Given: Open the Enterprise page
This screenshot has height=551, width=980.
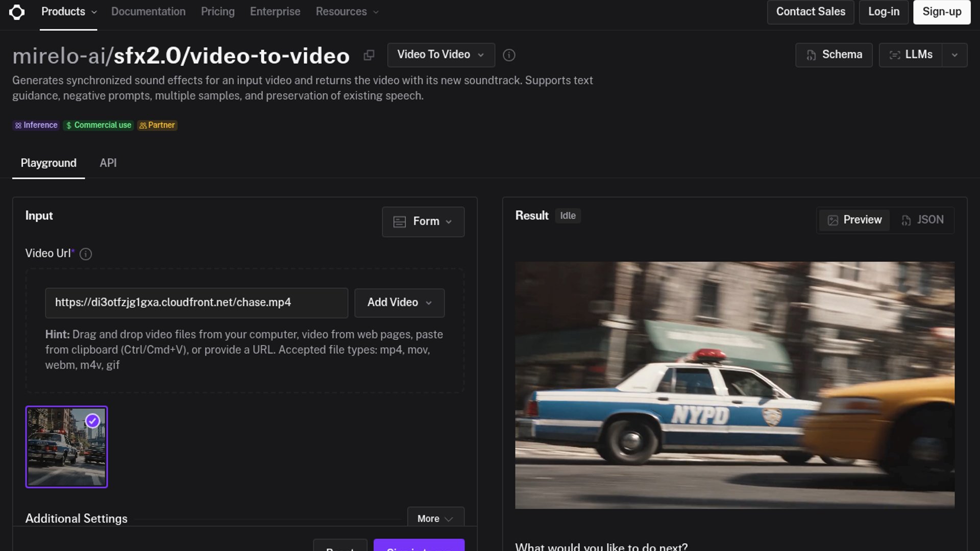Looking at the screenshot, I should 275,12.
